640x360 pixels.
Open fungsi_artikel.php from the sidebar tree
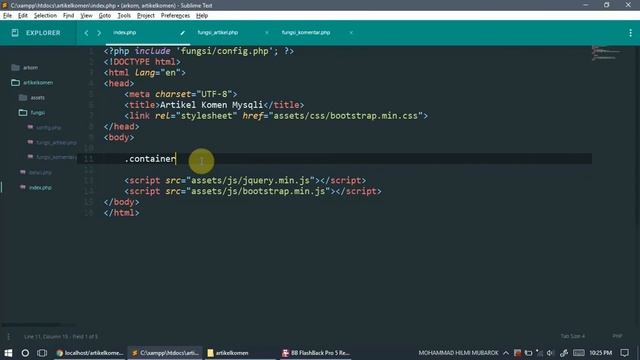click(x=56, y=142)
